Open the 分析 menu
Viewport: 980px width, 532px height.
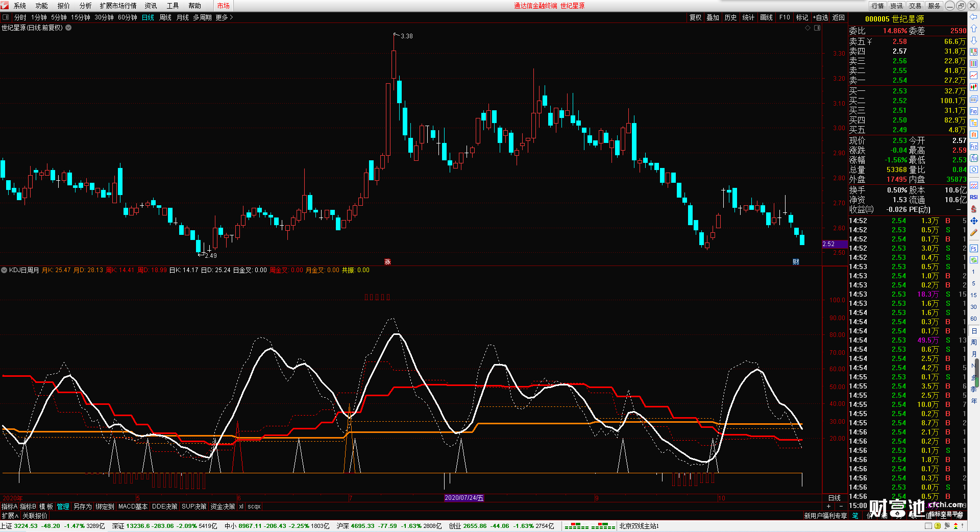coord(85,6)
